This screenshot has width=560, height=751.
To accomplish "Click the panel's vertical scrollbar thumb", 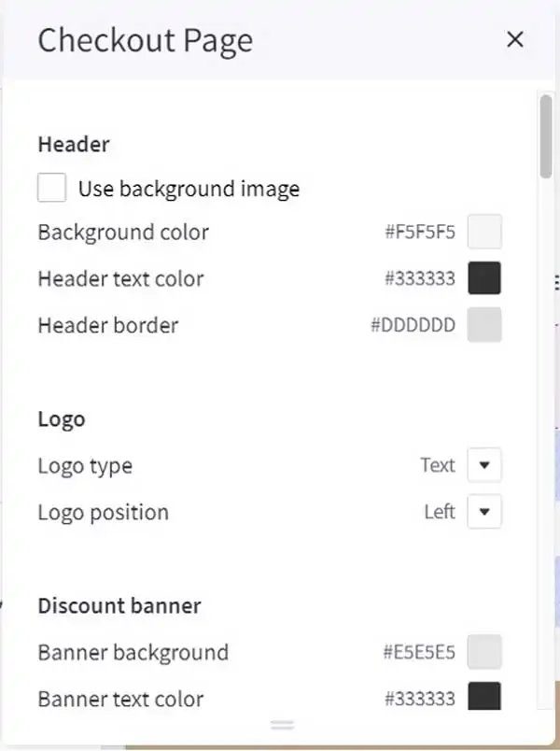I will click(546, 136).
